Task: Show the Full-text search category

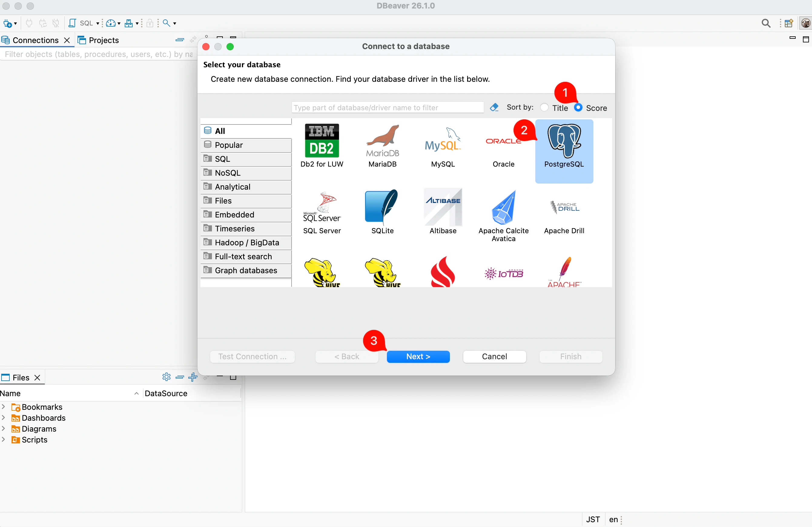Action: pyautogui.click(x=246, y=257)
